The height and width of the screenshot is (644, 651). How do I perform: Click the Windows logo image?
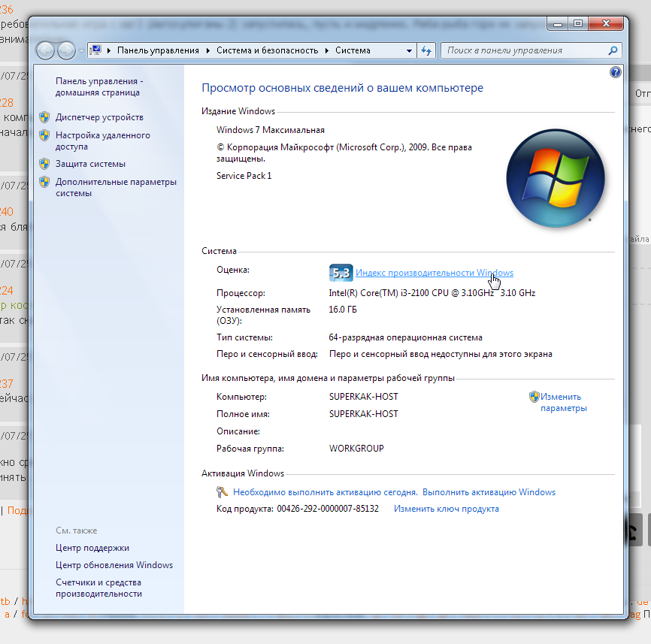click(555, 178)
